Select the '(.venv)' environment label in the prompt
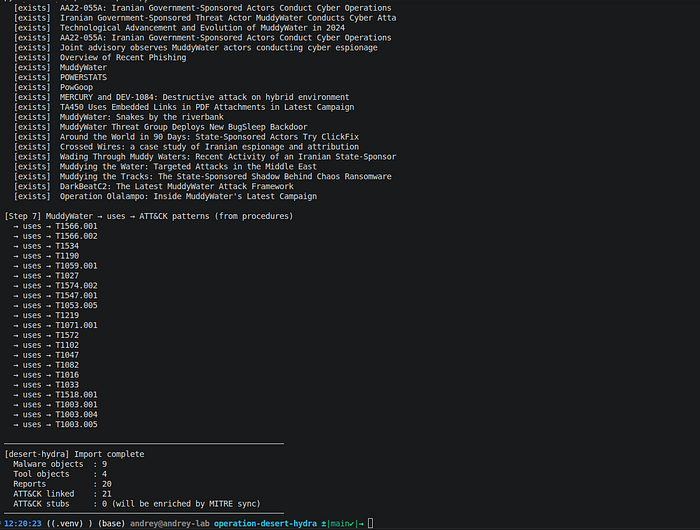 coord(65,523)
